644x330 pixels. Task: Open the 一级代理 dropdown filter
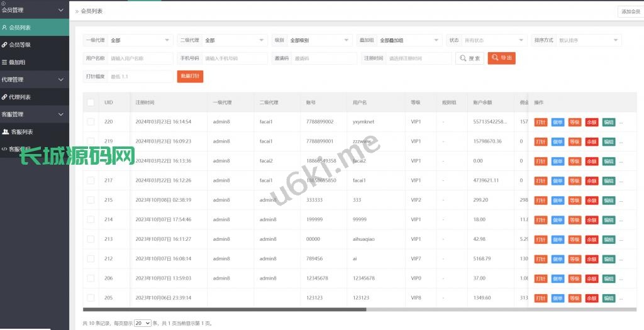140,40
